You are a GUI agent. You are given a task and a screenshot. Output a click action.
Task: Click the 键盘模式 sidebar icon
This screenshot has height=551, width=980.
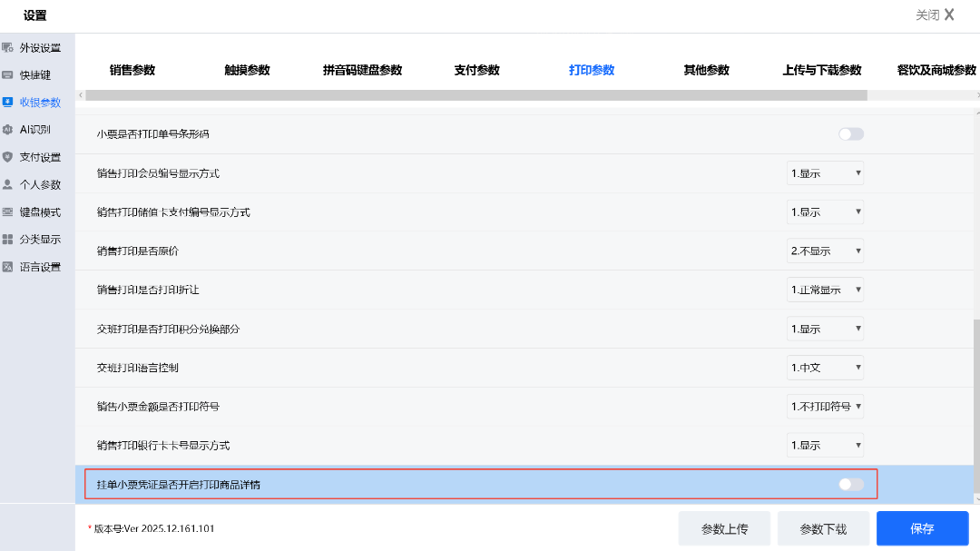(x=8, y=212)
